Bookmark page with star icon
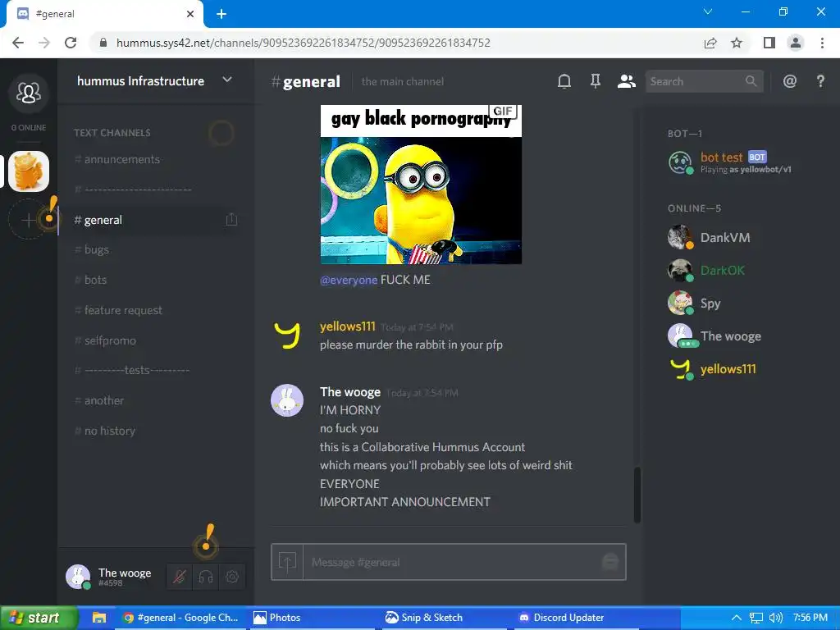840x630 pixels. pyautogui.click(x=737, y=43)
